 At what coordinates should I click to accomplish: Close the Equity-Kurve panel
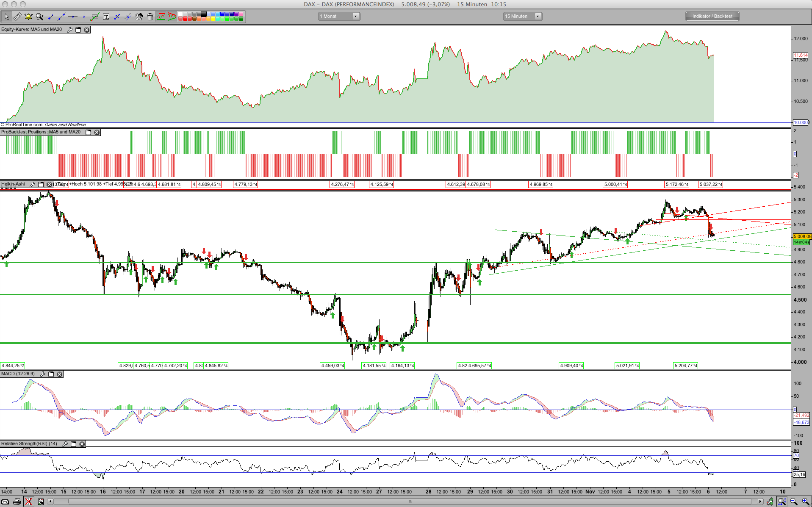point(87,30)
